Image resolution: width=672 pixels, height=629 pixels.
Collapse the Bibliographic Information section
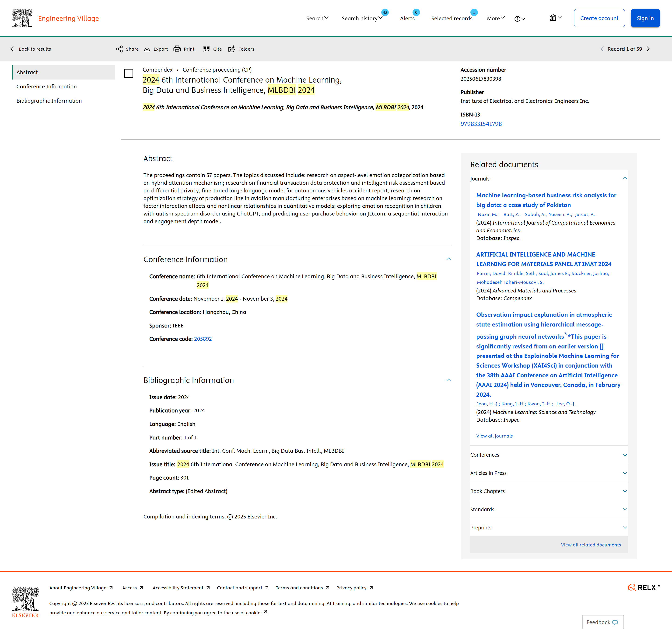point(448,380)
